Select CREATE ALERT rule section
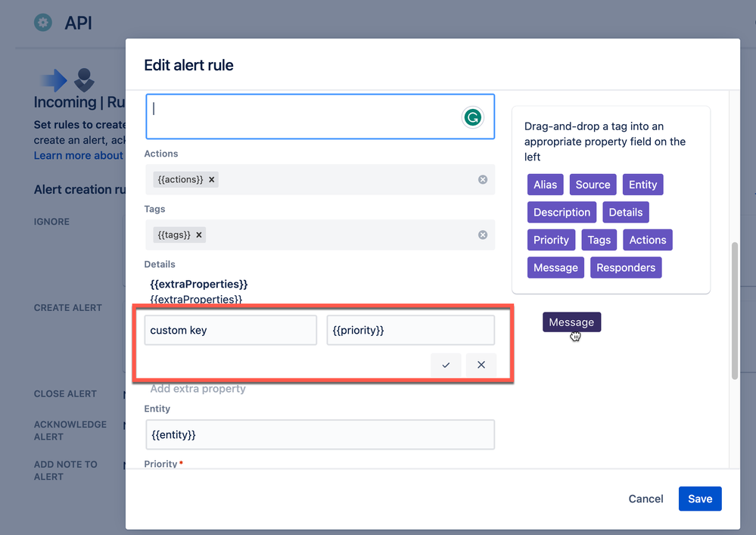 pos(68,308)
